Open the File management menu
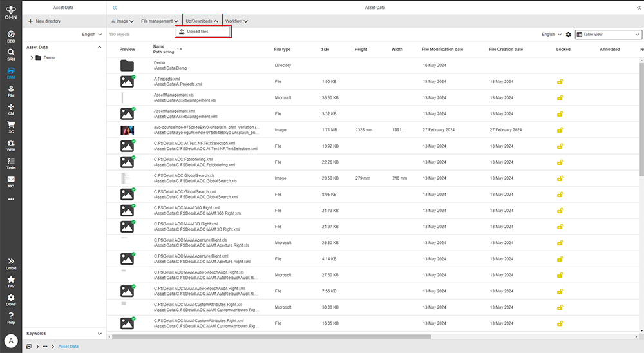Viewport: 644px width, 353px height. coord(159,21)
